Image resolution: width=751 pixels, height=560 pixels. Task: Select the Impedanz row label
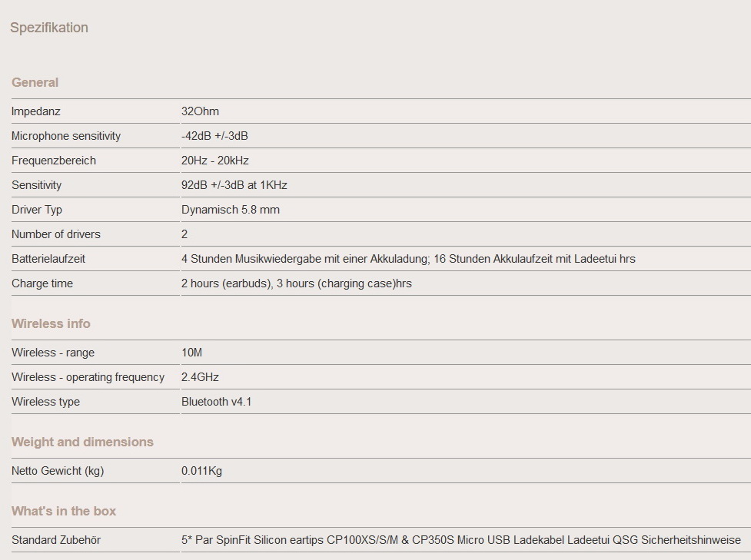(x=36, y=111)
